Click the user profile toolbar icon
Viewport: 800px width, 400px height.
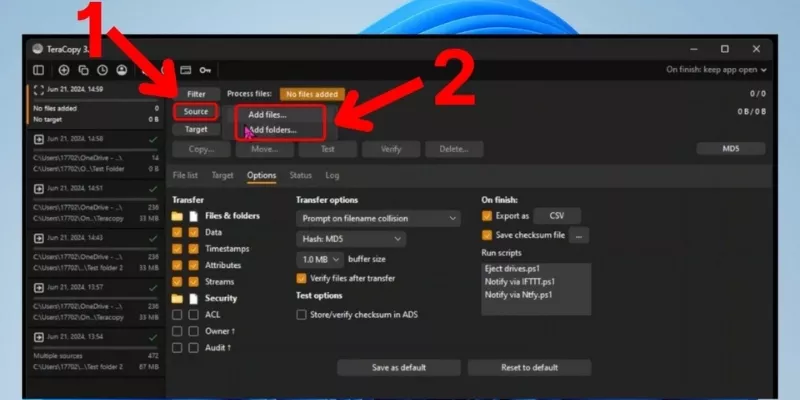click(x=121, y=70)
